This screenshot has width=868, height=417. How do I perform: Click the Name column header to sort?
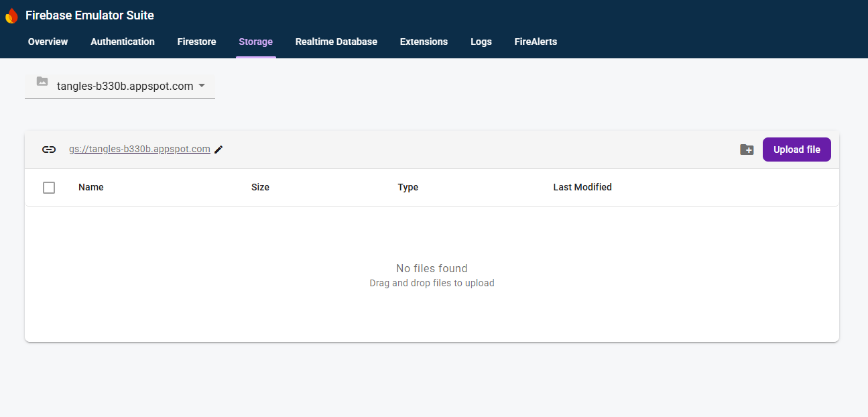[x=91, y=187]
